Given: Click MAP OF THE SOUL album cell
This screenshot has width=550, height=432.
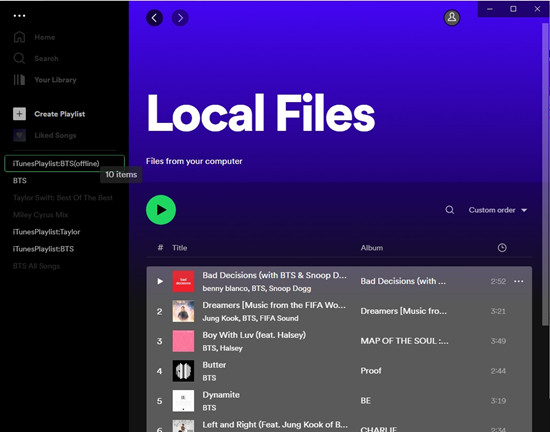Looking at the screenshot, I should click(x=404, y=341).
